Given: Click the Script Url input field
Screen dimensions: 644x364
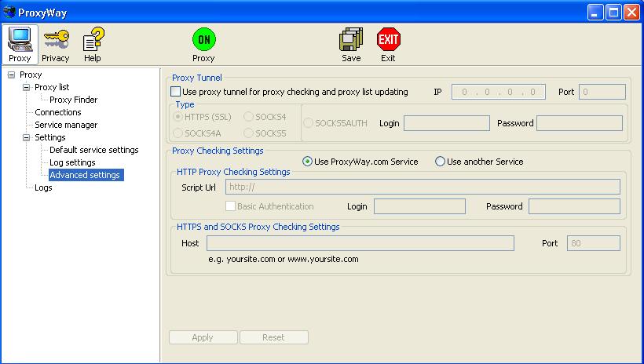Looking at the screenshot, I should 423,187.
